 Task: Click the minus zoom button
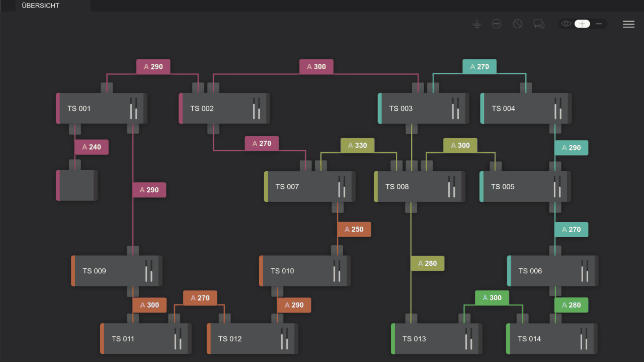tap(599, 24)
